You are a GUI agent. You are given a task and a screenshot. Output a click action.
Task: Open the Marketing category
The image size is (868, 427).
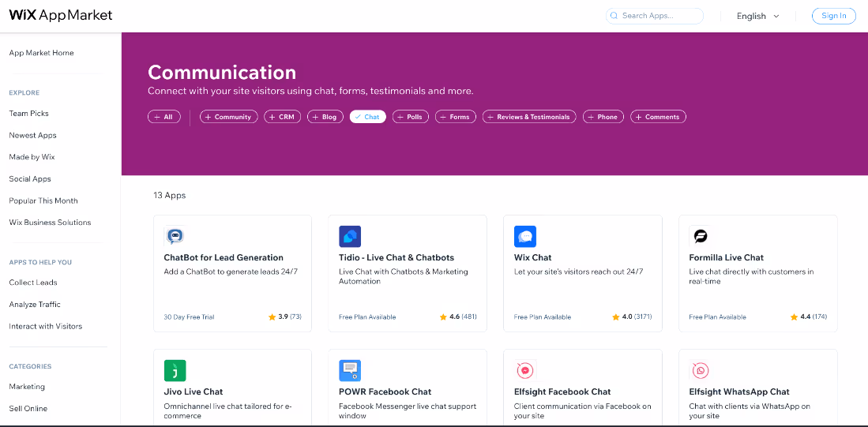pos(27,387)
